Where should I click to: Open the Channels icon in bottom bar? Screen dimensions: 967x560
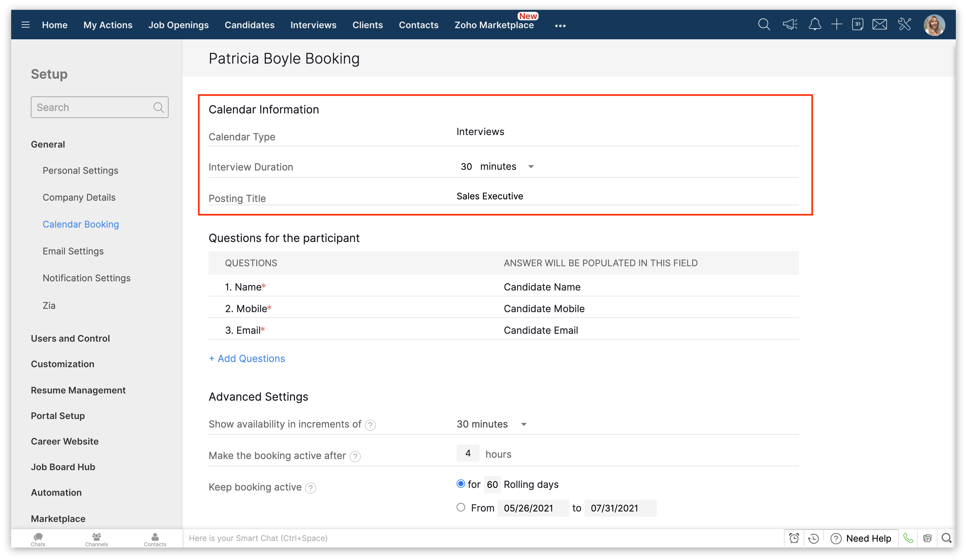[96, 539]
